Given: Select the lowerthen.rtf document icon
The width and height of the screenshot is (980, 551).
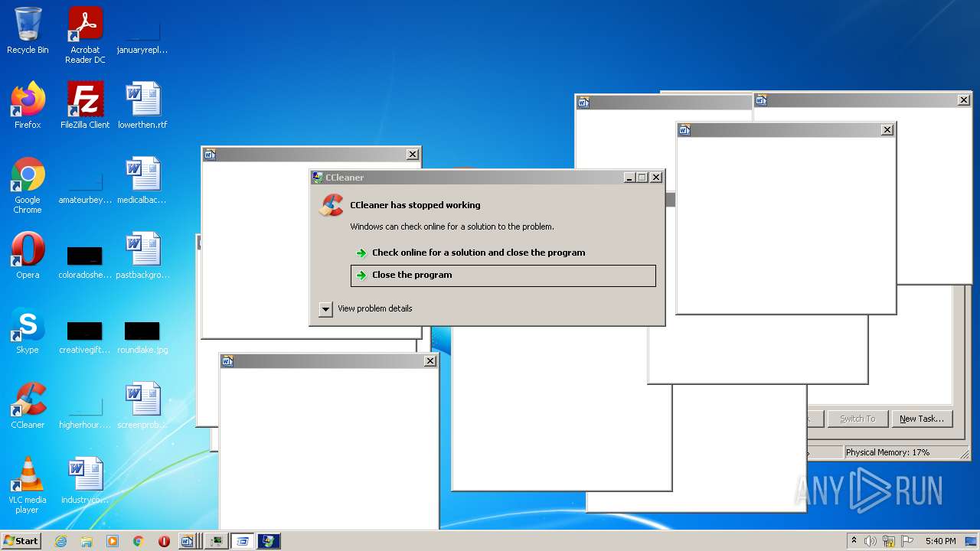Looking at the screenshot, I should click(x=142, y=106).
